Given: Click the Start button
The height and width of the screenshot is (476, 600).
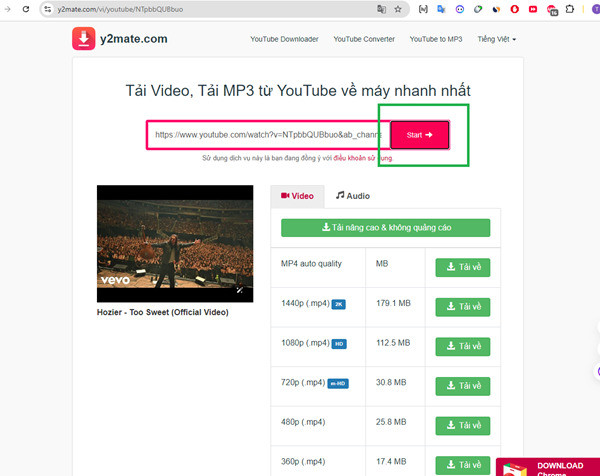Looking at the screenshot, I should (x=419, y=135).
